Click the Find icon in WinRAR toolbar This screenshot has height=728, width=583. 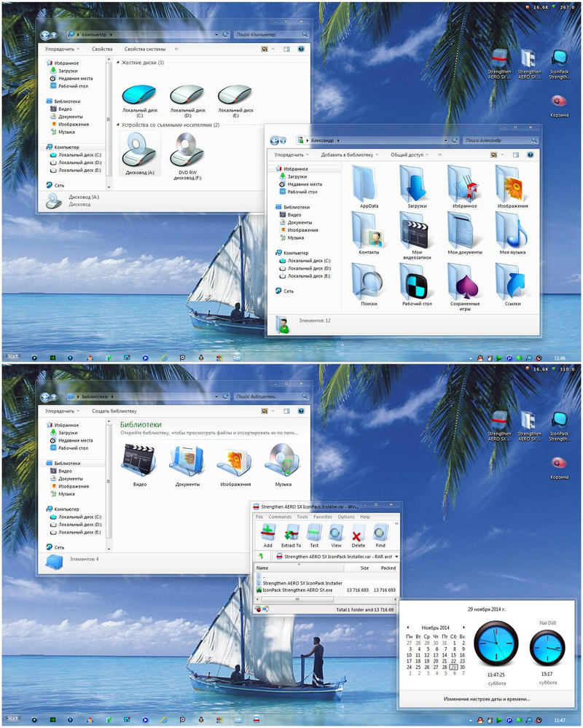pyautogui.click(x=380, y=535)
